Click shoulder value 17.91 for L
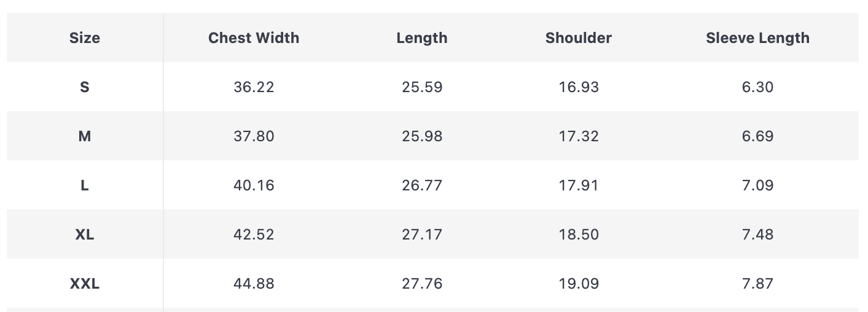Screen dimensions: 868x312 tap(579, 185)
